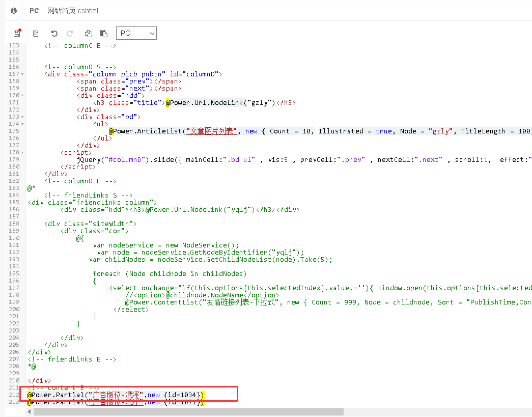The width and height of the screenshot is (532, 417).
Task: Click the info icon beside PC title
Action: point(14,11)
